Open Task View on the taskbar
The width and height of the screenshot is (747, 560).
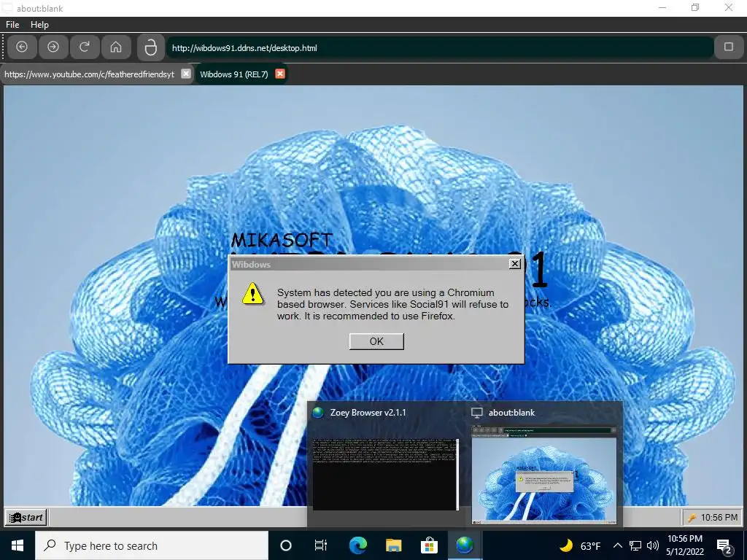click(x=321, y=545)
